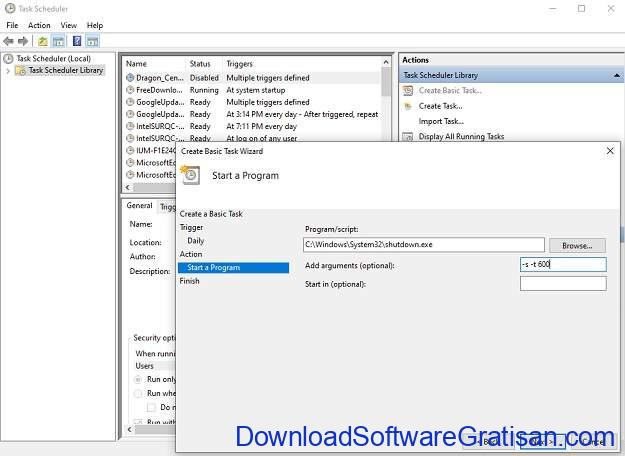This screenshot has height=456, width=625.
Task: Select the Trigger step in the wizard
Action: 191,228
